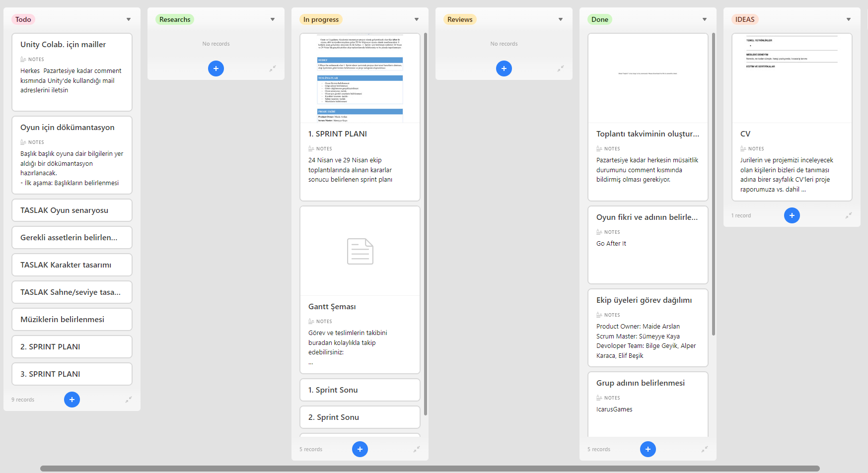The image size is (868, 473).
Task: Click the 5 records count under Done
Action: (x=599, y=449)
